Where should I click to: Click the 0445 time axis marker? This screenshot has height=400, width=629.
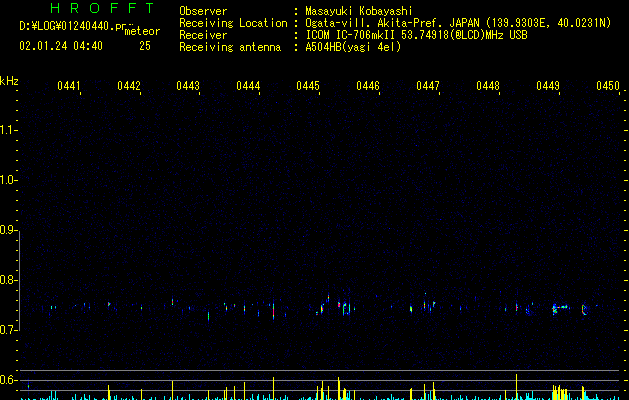pos(308,86)
